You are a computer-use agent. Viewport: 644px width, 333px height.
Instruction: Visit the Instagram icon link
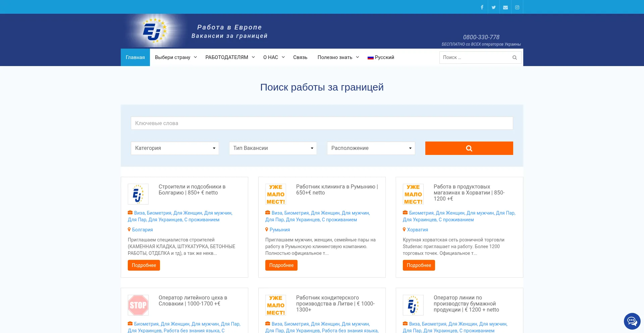tap(517, 7)
